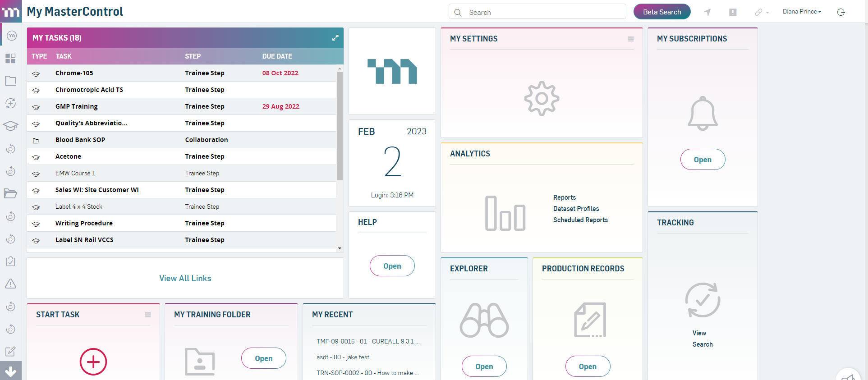This screenshot has height=380, width=868.
Task: Open the Acetone task
Action: click(x=69, y=156)
